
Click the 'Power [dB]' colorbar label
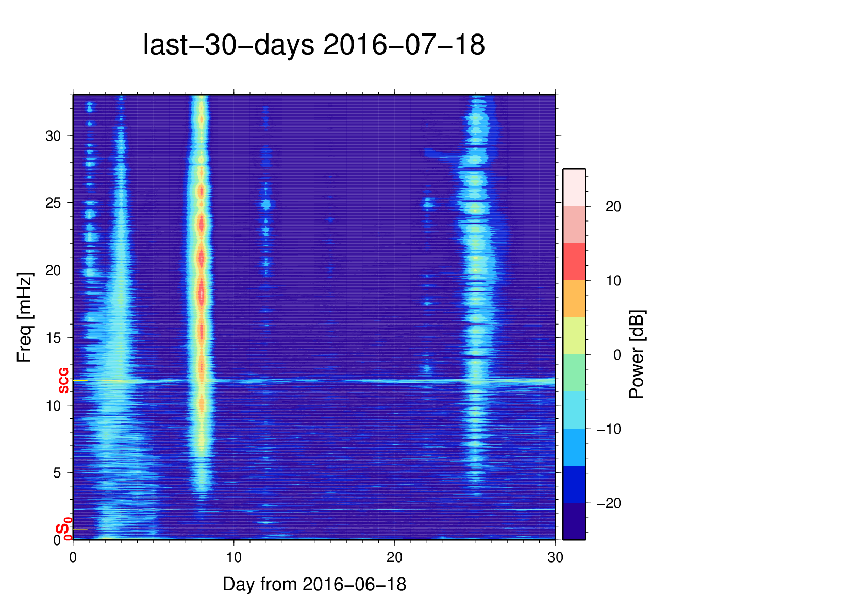[x=637, y=354]
